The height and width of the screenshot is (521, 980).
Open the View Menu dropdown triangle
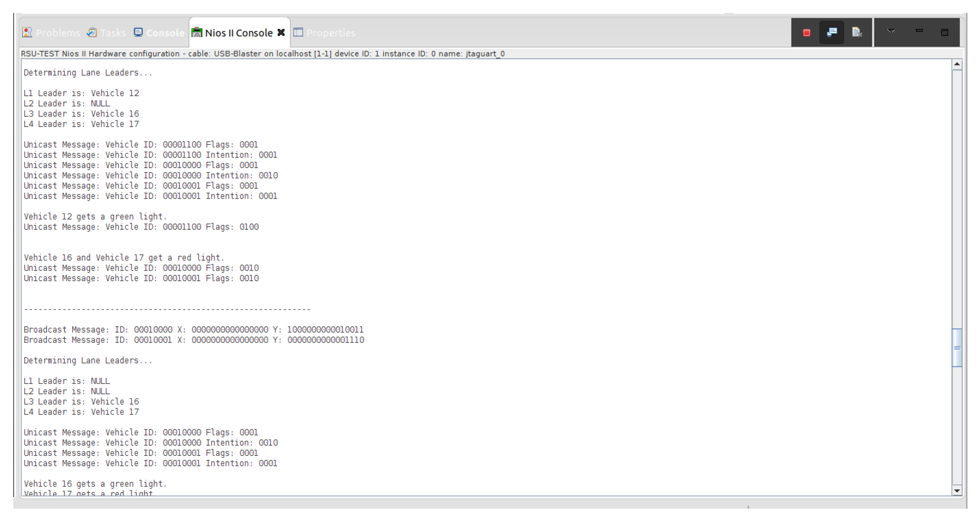click(891, 31)
